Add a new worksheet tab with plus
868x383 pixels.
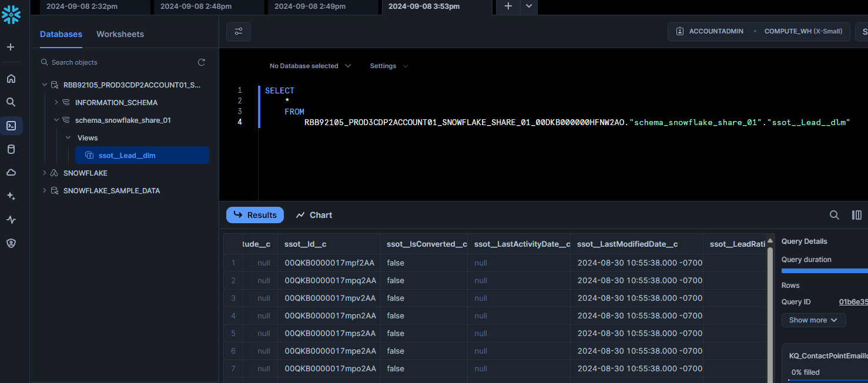click(x=508, y=6)
